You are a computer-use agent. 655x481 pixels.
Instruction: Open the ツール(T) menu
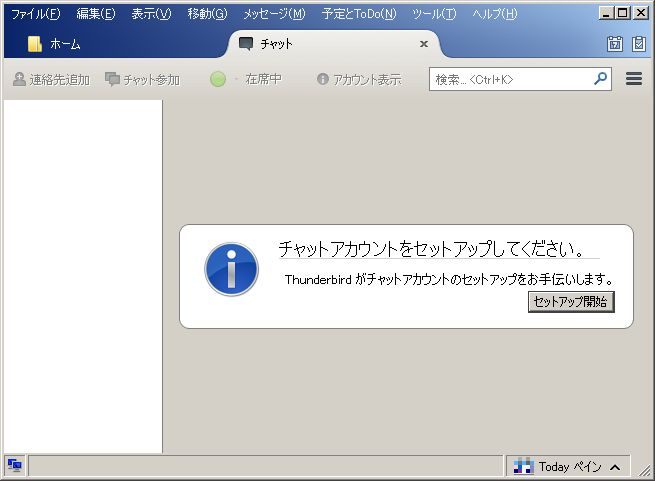coord(434,14)
